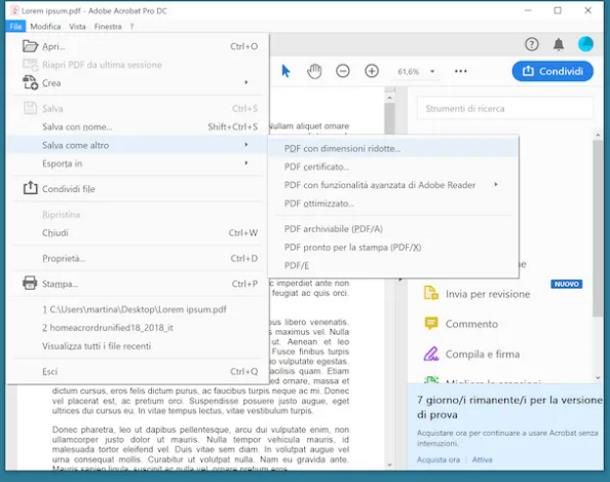Click the Compila e firma label

click(x=482, y=354)
